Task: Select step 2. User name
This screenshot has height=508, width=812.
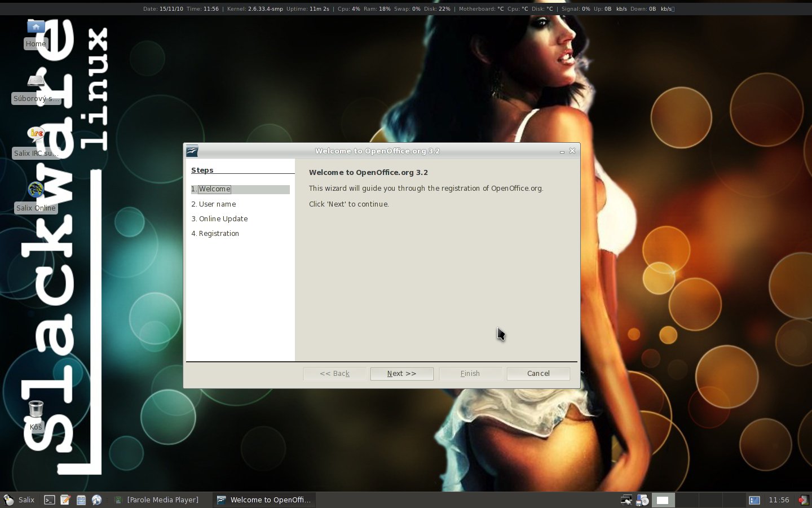Action: point(214,204)
